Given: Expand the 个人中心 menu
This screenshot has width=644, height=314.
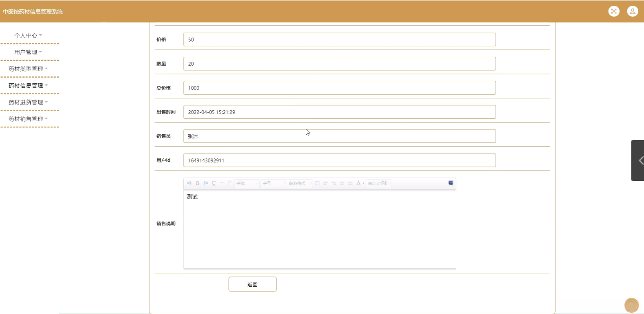Looking at the screenshot, I should [x=28, y=36].
